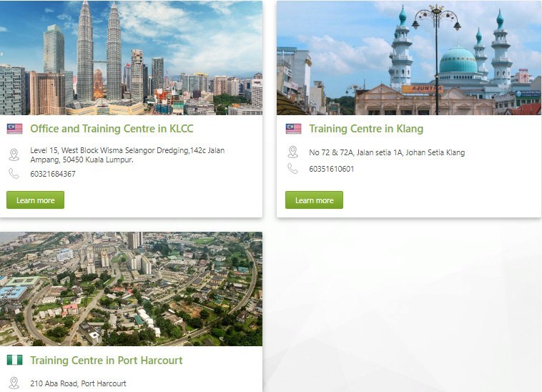Click the Port Harcourt aerial photo

coord(131,289)
